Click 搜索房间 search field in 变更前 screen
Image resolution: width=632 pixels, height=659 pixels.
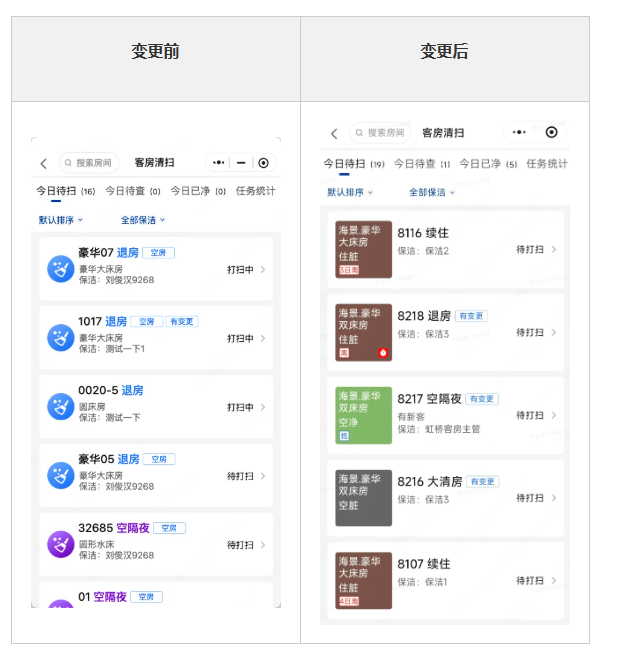[89, 163]
